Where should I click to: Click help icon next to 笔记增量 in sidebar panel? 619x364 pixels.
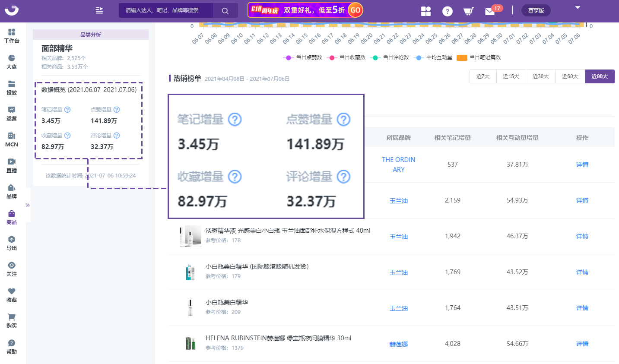[67, 110]
